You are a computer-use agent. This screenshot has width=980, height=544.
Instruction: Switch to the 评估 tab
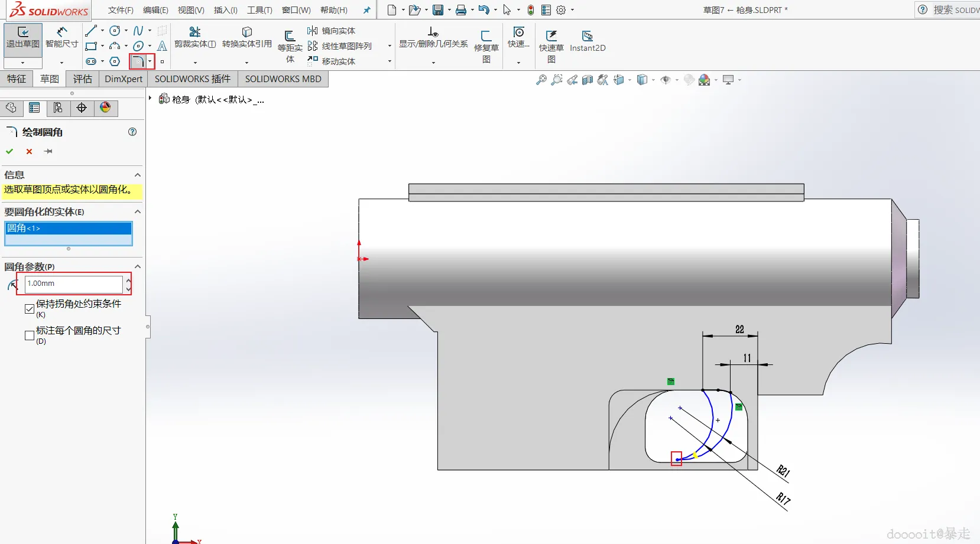click(x=82, y=79)
